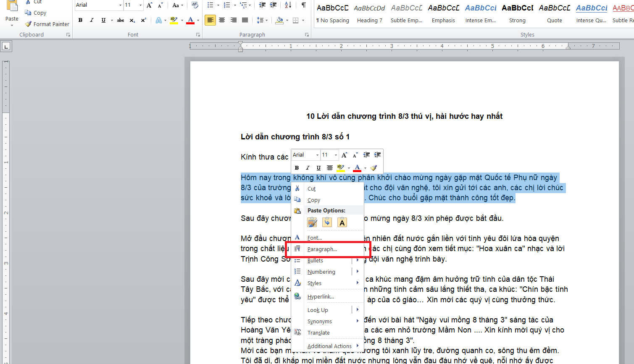Click the tab selector box beside the ruler

[6, 46]
